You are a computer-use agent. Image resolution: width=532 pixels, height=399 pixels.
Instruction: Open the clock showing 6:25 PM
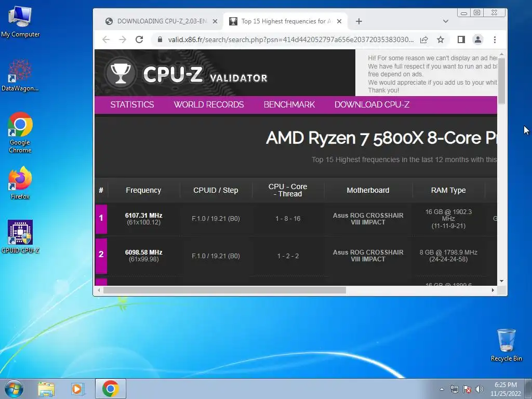tap(506, 389)
